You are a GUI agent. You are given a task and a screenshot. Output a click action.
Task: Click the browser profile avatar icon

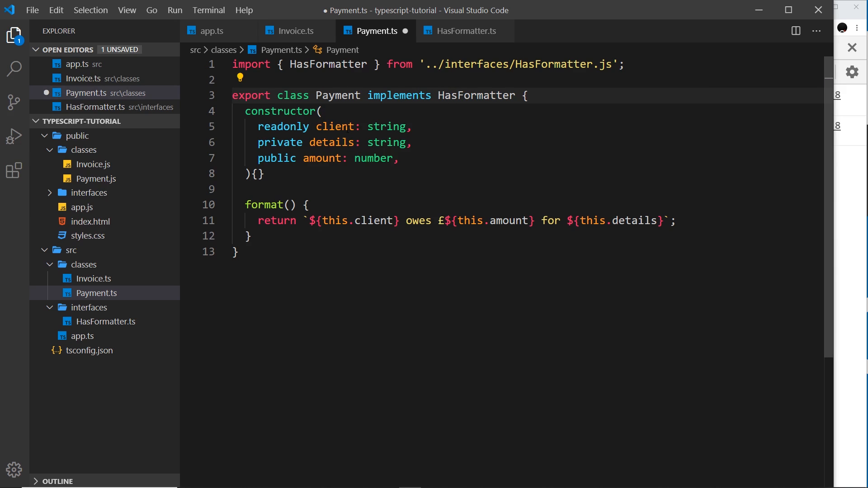pyautogui.click(x=842, y=28)
